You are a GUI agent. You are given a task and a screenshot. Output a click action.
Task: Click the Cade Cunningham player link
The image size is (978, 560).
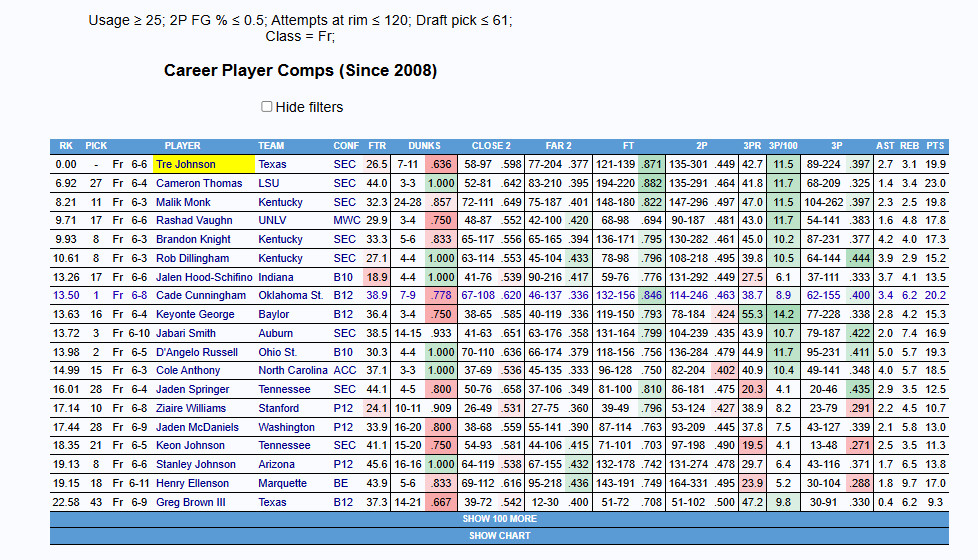(x=200, y=296)
